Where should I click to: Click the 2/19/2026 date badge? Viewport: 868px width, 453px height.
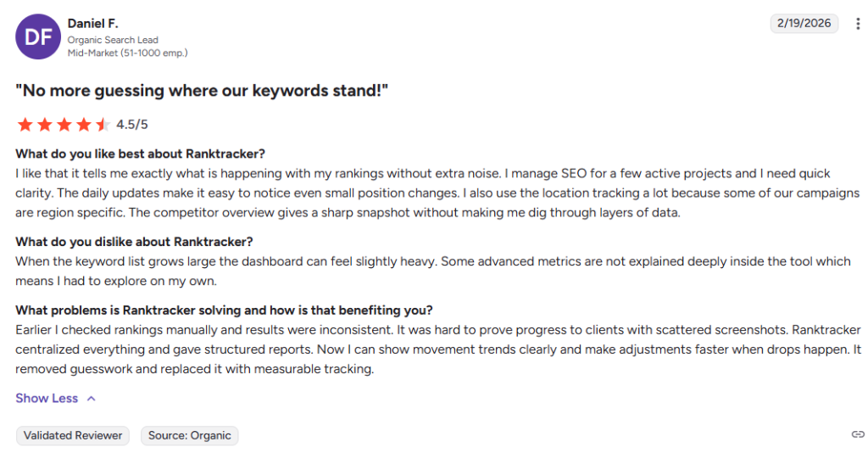[804, 23]
